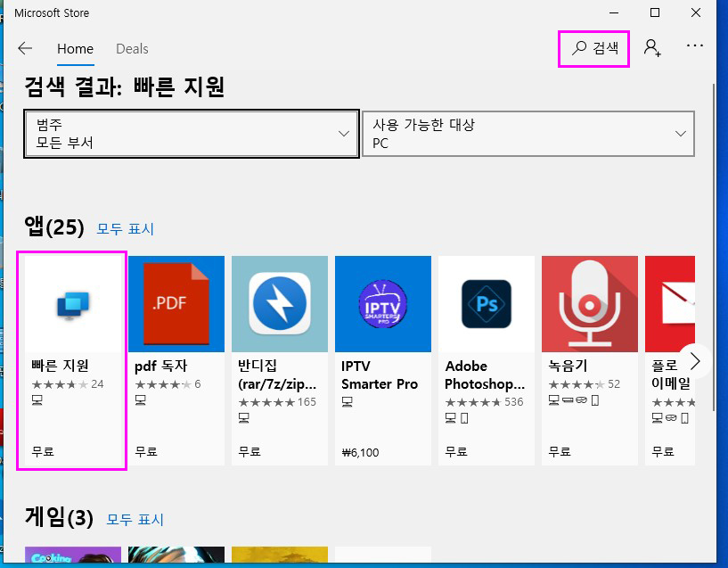This screenshot has height=568, width=728.
Task: Open the Cooking game thumbnail
Action: [x=73, y=555]
